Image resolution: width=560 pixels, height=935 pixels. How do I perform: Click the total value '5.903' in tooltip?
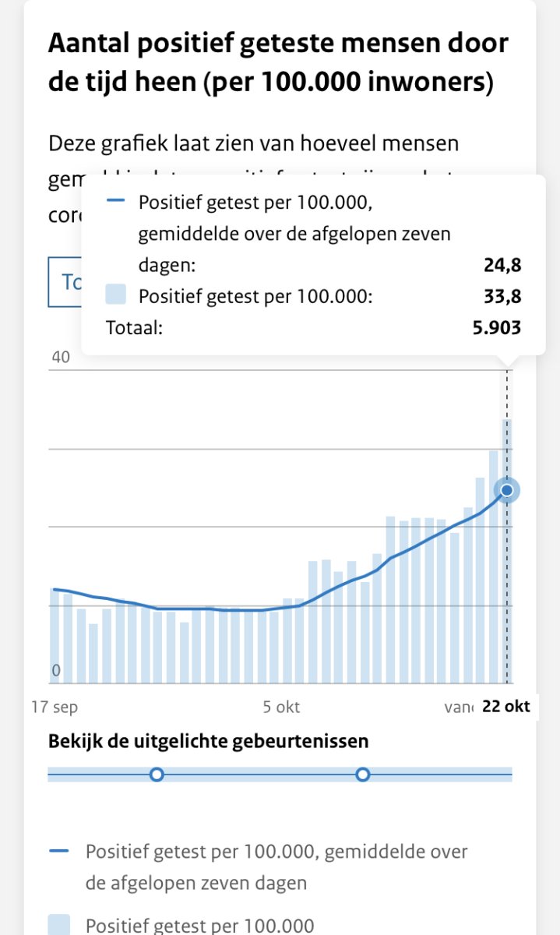[496, 328]
